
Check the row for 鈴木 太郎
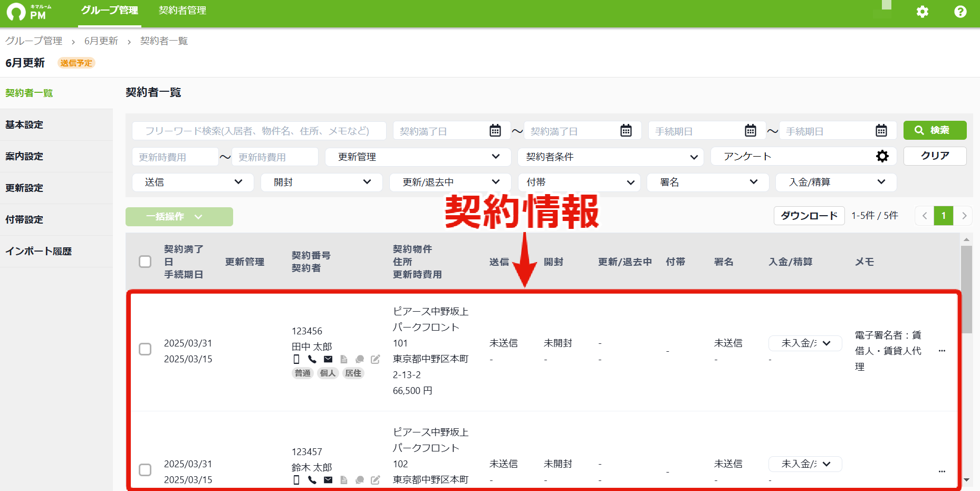point(145,470)
